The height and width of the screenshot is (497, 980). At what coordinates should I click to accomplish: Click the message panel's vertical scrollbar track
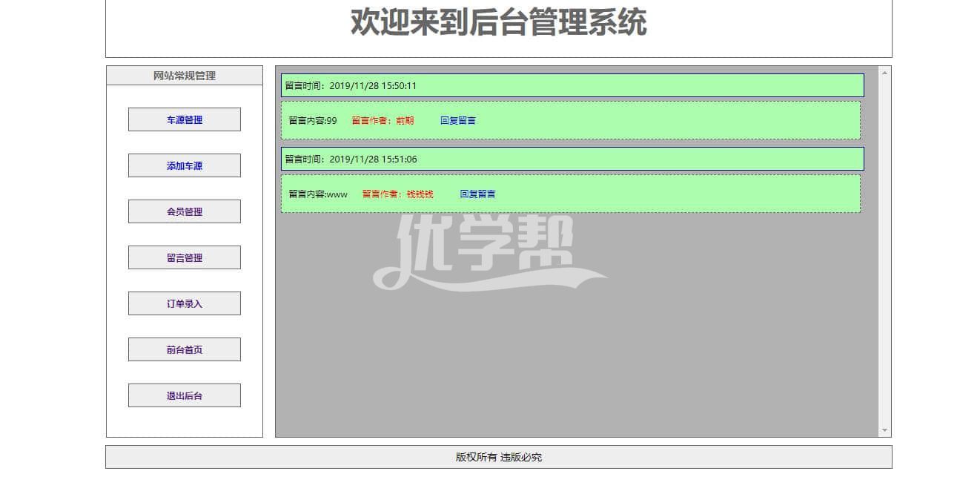pyautogui.click(x=884, y=252)
